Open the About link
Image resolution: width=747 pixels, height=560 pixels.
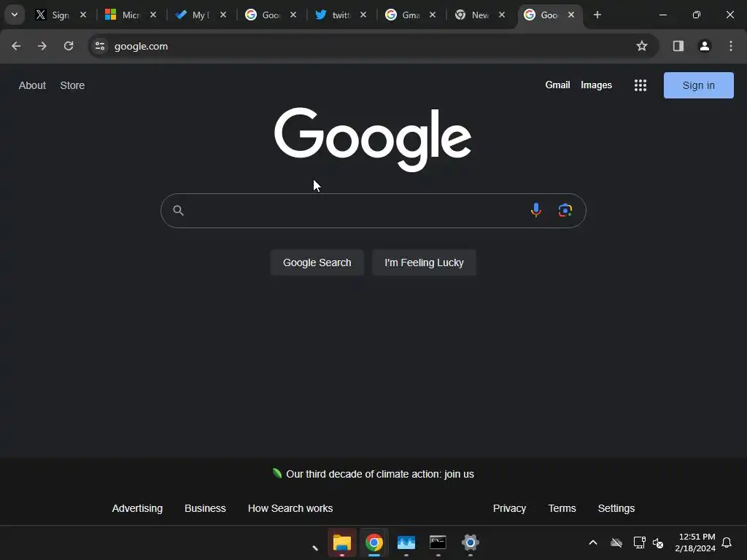32,85
